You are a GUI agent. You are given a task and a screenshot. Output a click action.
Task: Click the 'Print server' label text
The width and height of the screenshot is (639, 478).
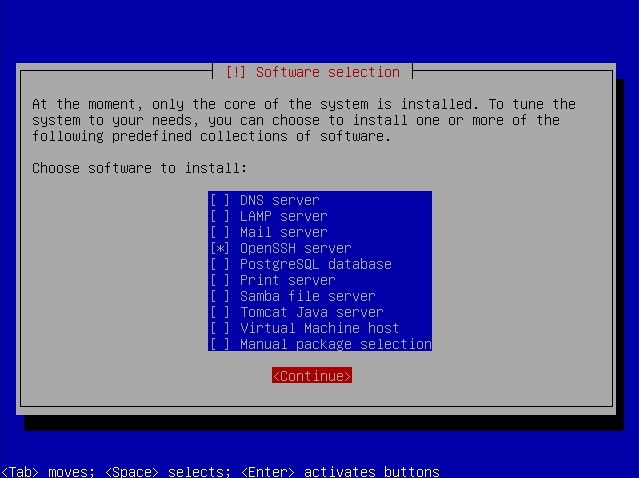click(x=288, y=280)
